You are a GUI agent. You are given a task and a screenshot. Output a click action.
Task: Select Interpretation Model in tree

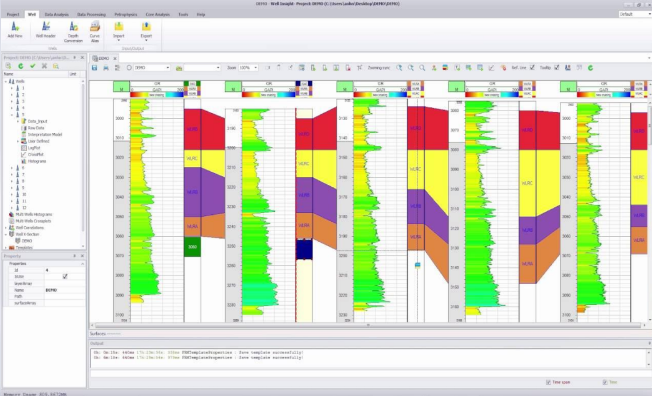44,134
